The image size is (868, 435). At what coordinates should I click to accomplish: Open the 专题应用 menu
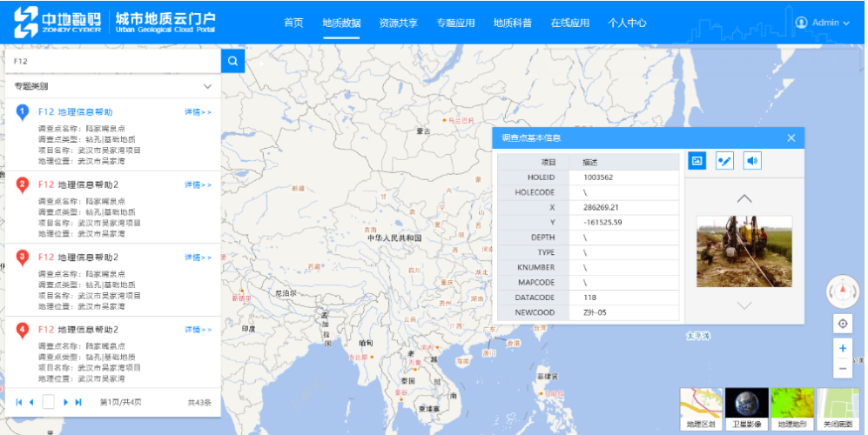[455, 23]
